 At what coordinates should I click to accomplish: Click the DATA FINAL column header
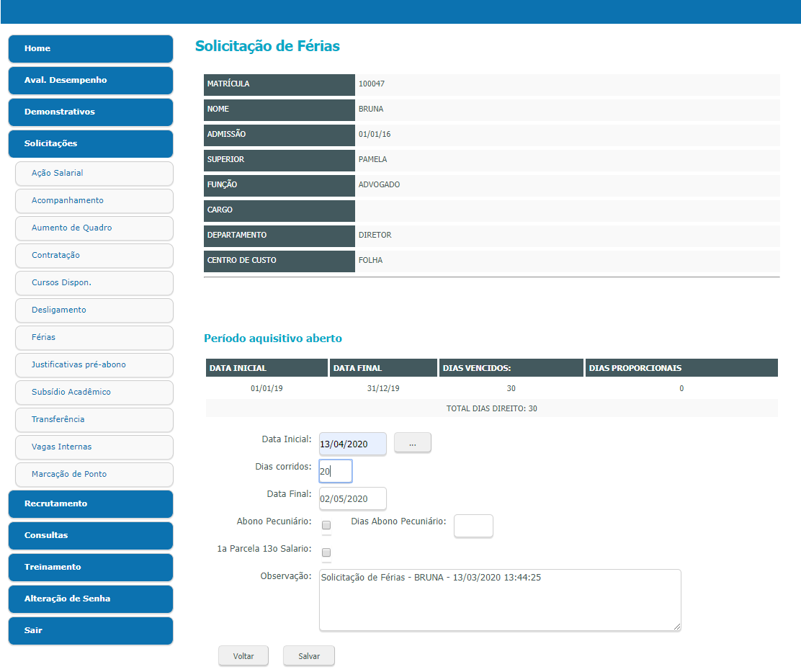point(383,367)
